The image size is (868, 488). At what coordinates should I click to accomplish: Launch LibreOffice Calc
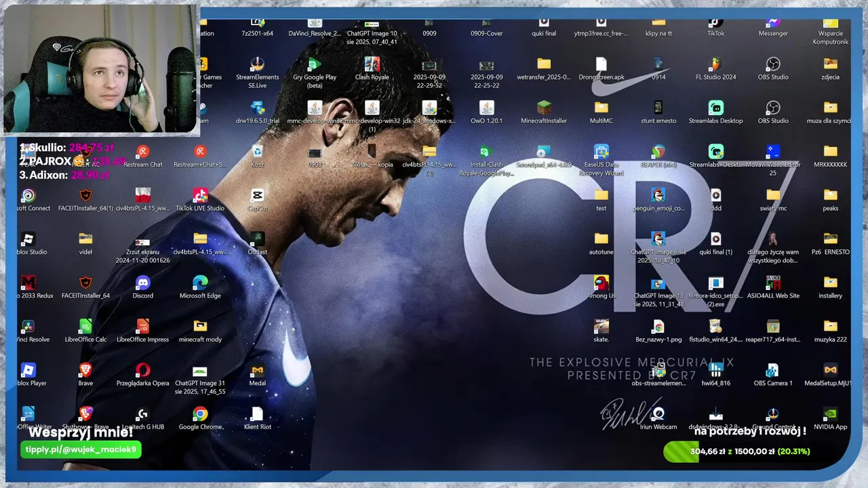[85, 331]
